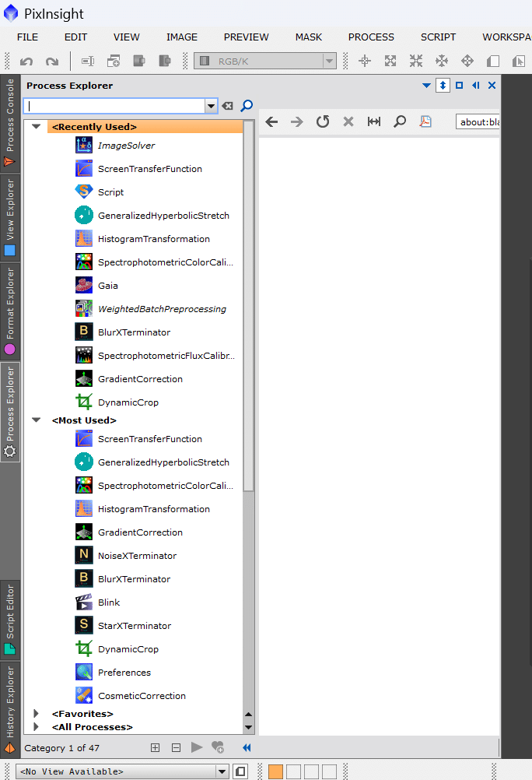Open the FILE menu

[x=27, y=37]
